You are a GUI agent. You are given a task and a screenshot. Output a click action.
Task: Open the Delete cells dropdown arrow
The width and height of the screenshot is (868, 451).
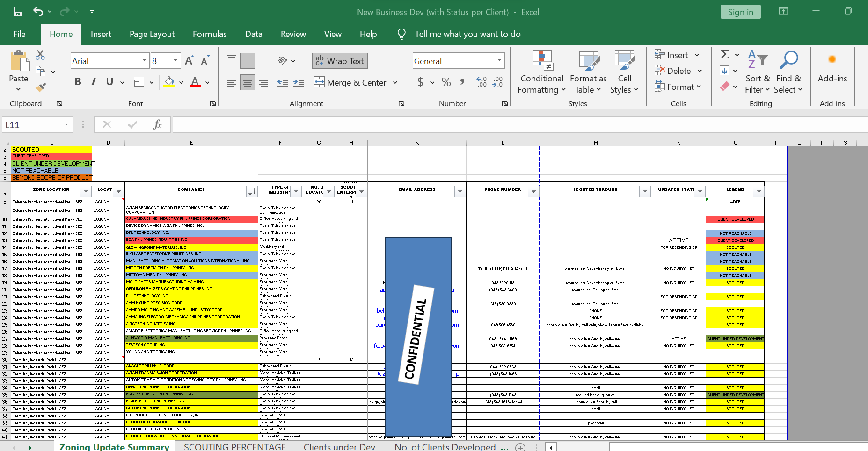click(x=700, y=71)
